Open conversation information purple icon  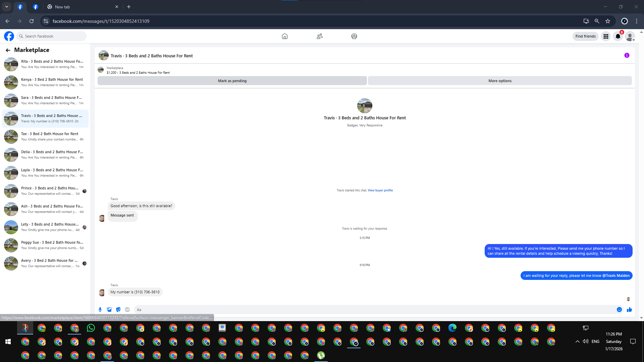click(x=627, y=56)
